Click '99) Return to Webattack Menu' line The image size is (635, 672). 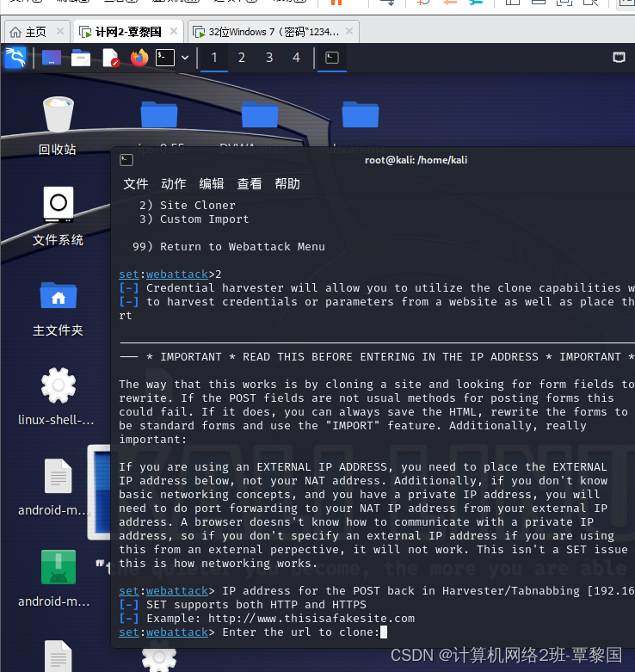pyautogui.click(x=229, y=247)
